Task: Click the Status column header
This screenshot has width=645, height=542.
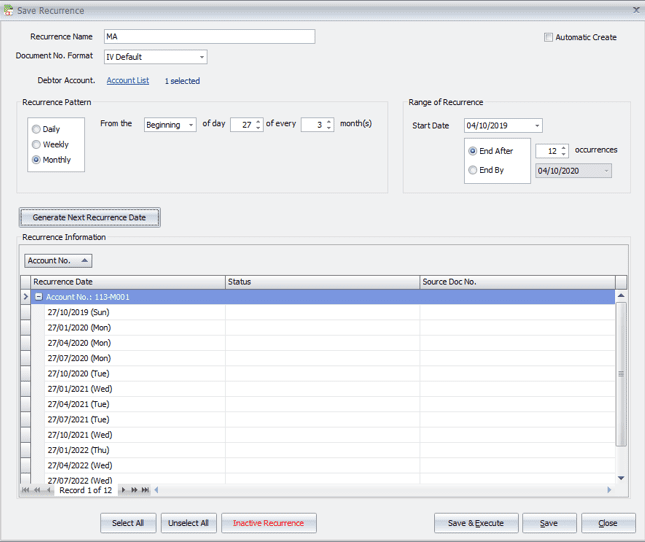Action: (x=321, y=282)
